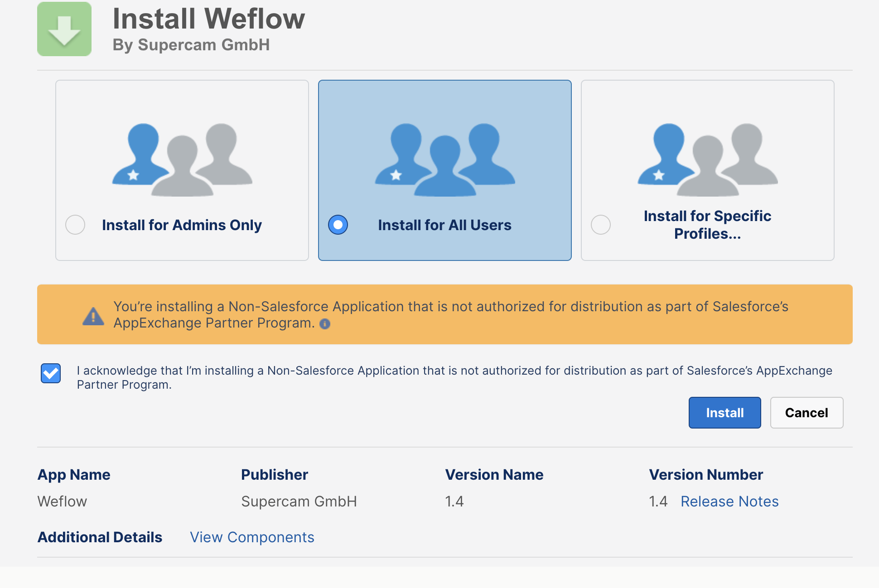Click the acknowledgment statement text
This screenshot has width=879, height=588.
pos(454,377)
